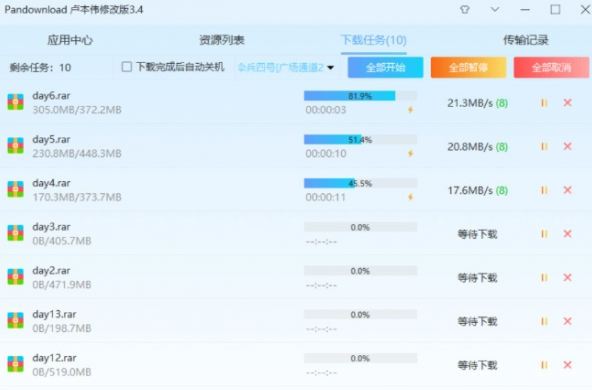Image resolution: width=592 pixels, height=390 pixels.
Task: Click the 全部取消 button
Action: click(551, 68)
